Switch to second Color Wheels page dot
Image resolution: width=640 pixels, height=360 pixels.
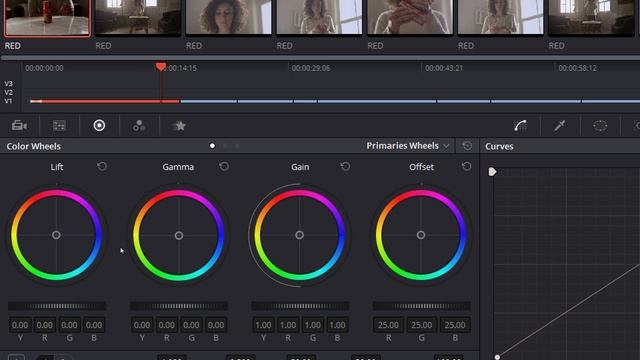coord(225,146)
